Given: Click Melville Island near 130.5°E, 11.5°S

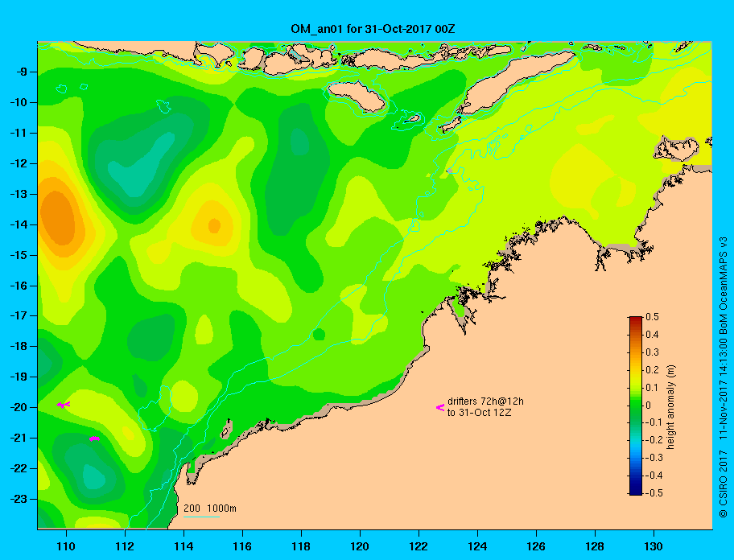Looking at the screenshot, I should tap(676, 149).
